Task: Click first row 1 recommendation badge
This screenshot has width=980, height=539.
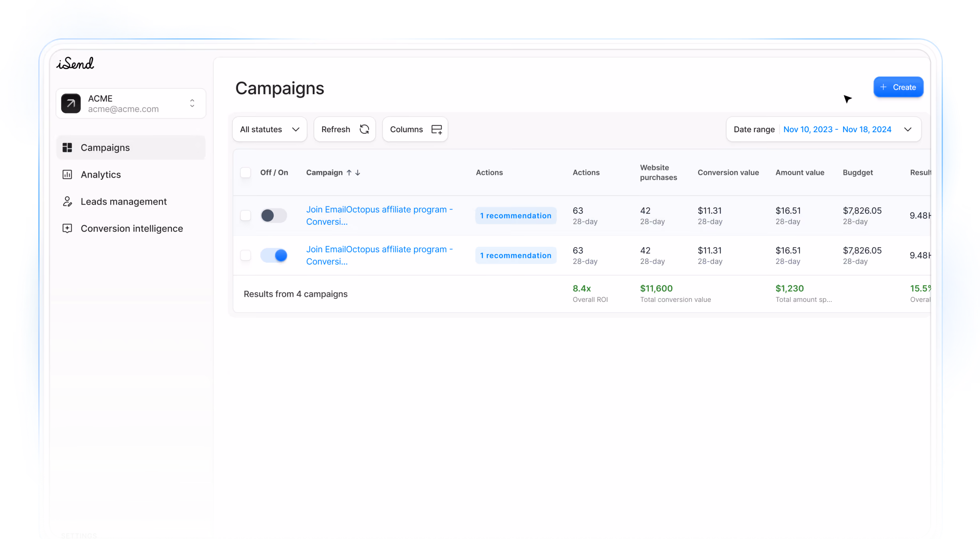Action: click(516, 216)
